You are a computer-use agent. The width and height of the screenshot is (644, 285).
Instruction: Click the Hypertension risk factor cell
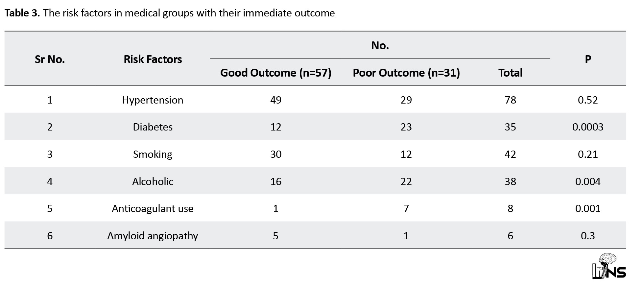coord(153,100)
